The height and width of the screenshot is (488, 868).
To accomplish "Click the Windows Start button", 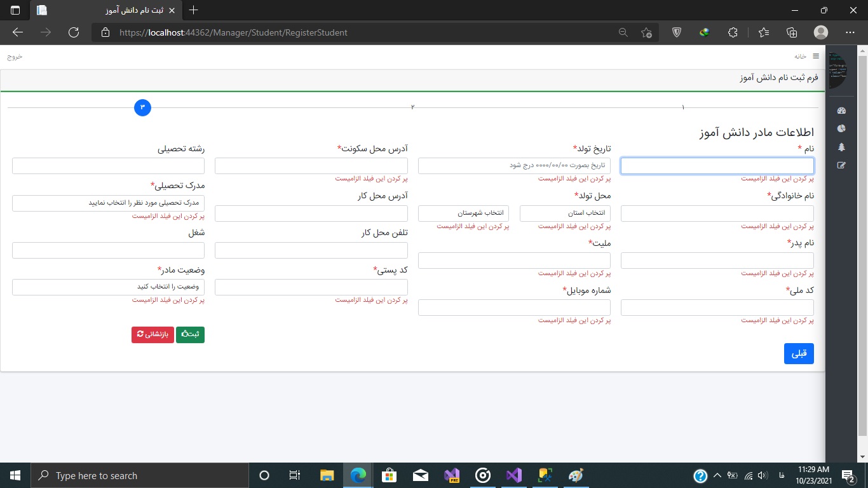I will click(x=15, y=475).
